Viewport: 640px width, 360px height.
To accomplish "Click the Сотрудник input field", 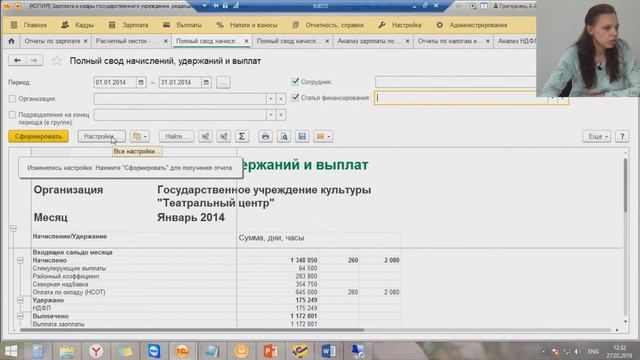I will pos(455,82).
